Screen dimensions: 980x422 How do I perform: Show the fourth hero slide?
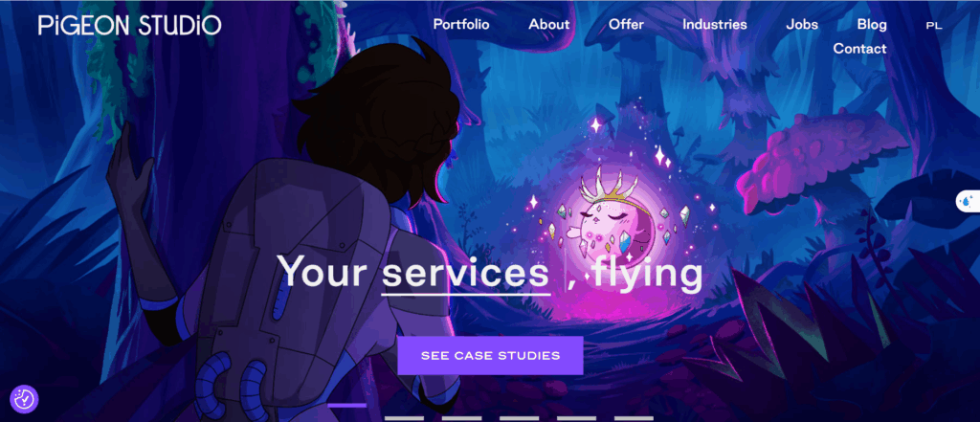pos(520,418)
